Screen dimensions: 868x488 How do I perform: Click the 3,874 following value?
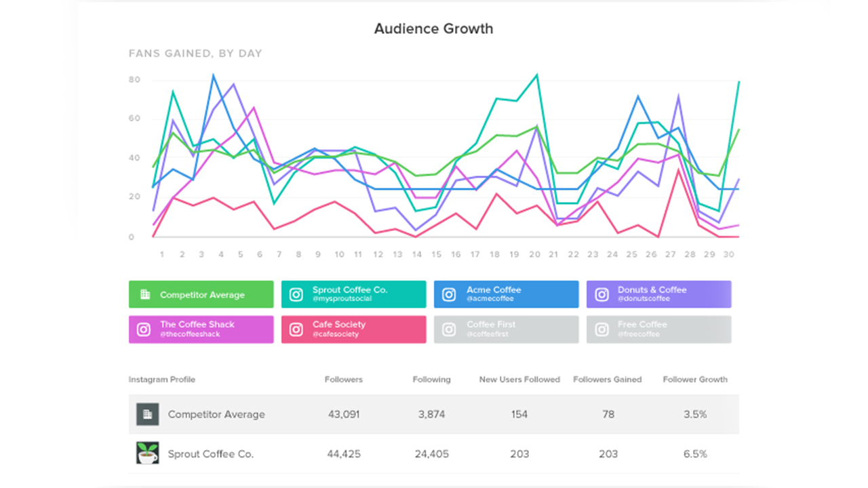pyautogui.click(x=432, y=414)
